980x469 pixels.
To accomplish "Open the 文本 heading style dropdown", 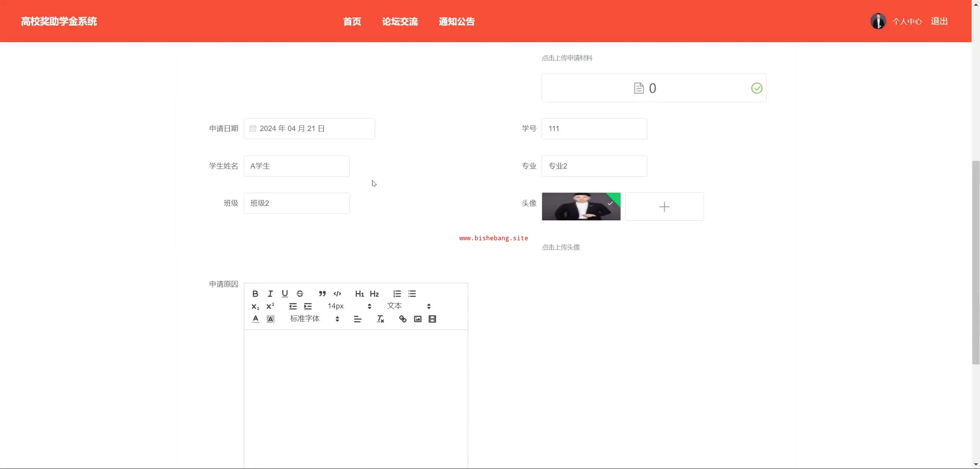I will pos(408,306).
